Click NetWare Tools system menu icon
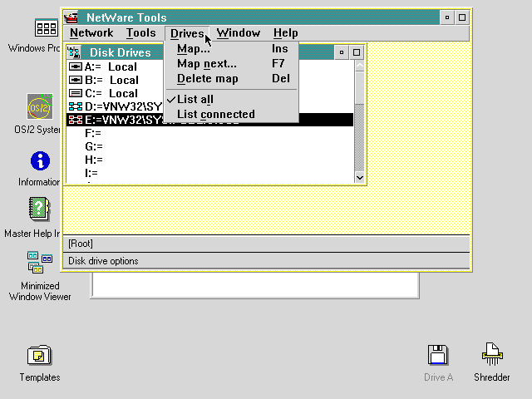This screenshot has height=399, width=532. pos(71,17)
